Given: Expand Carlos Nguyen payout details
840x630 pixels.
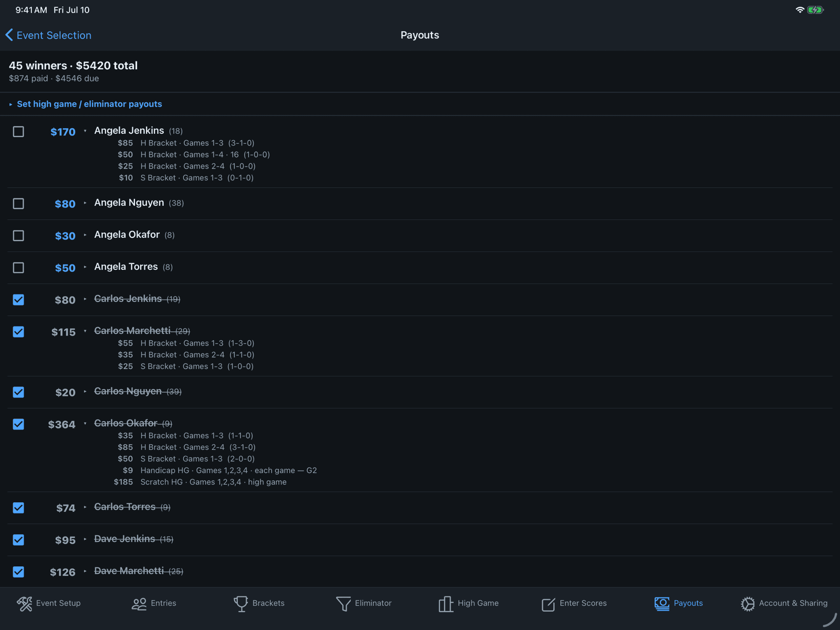Looking at the screenshot, I should [x=85, y=391].
